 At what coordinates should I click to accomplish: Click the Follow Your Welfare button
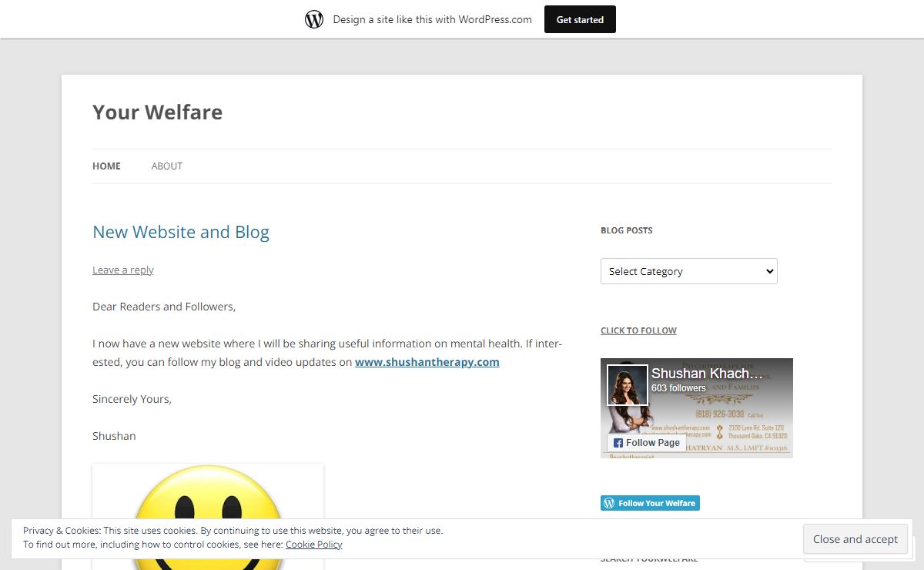point(650,503)
